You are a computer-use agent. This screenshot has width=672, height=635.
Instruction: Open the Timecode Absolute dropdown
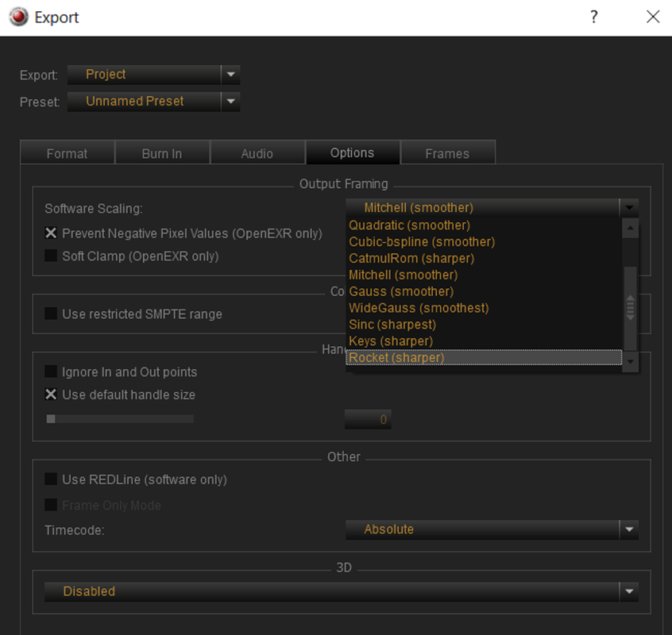[492, 529]
